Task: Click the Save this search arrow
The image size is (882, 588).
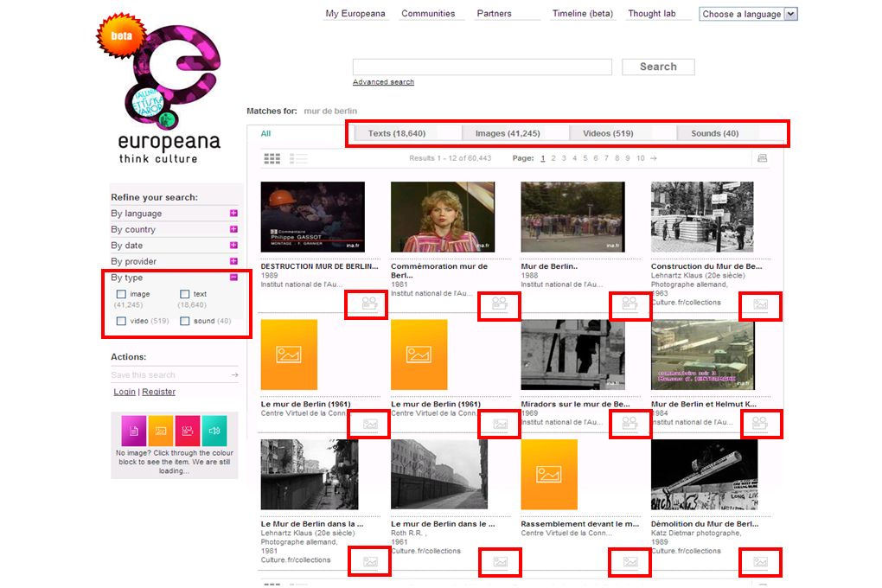Action: [234, 374]
